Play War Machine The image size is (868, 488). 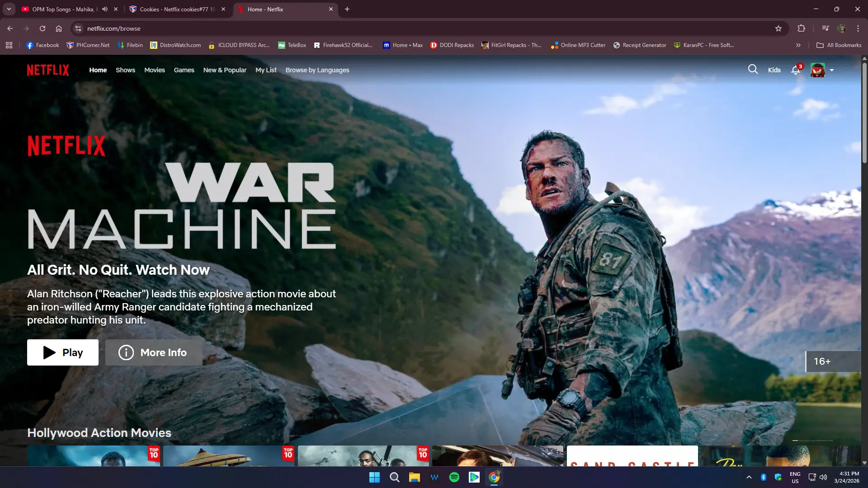tap(63, 352)
